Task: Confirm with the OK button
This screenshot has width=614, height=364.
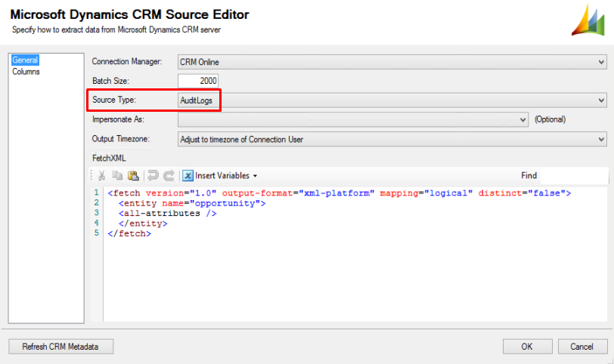Action: (x=527, y=347)
